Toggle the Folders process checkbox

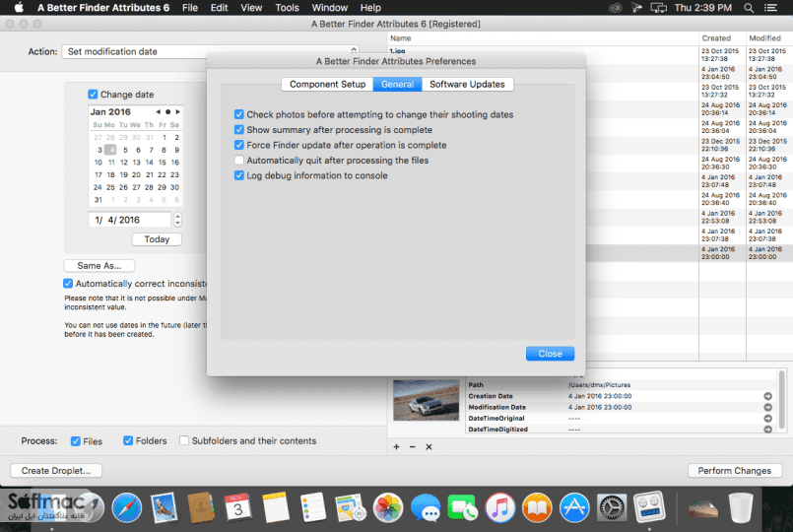pyautogui.click(x=128, y=440)
